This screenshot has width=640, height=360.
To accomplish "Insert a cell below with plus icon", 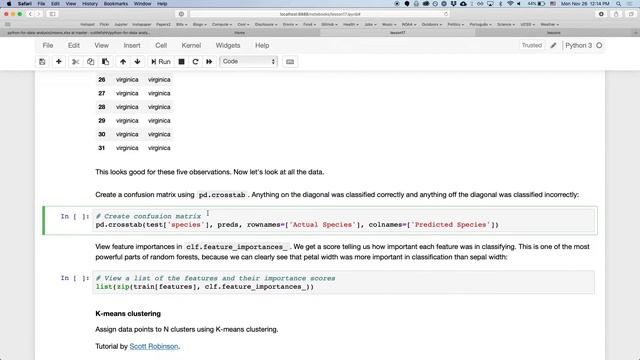I will pyautogui.click(x=59, y=62).
